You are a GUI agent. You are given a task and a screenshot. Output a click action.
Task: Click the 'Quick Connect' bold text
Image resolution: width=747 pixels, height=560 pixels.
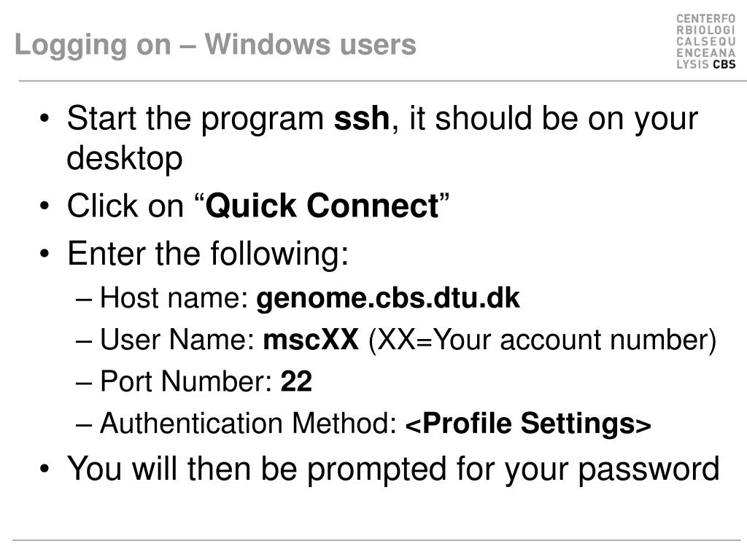click(322, 206)
